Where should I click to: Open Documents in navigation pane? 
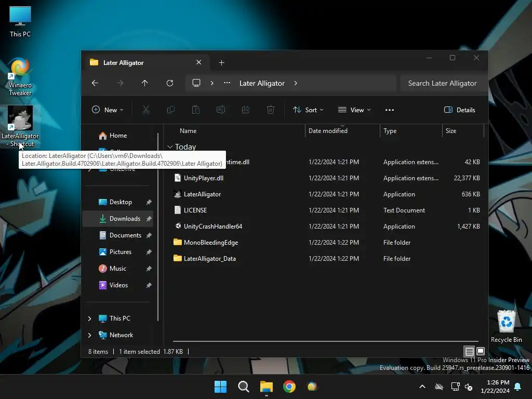[x=118, y=235]
